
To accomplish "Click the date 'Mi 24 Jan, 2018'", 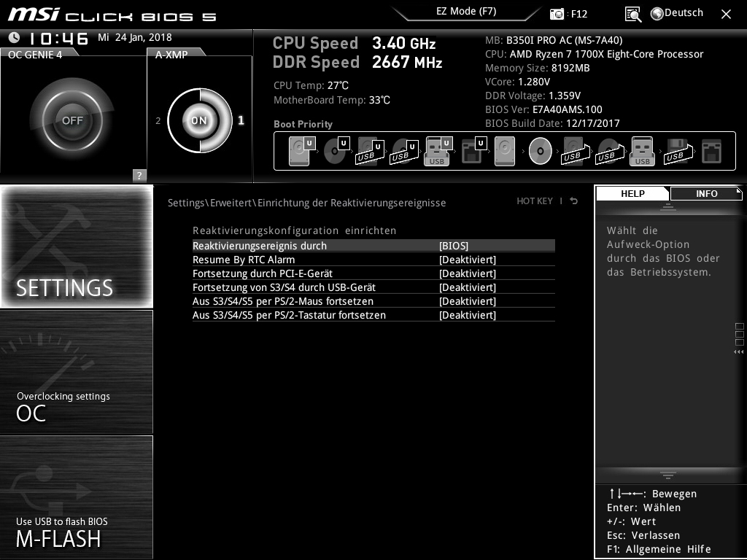I will coord(135,37).
